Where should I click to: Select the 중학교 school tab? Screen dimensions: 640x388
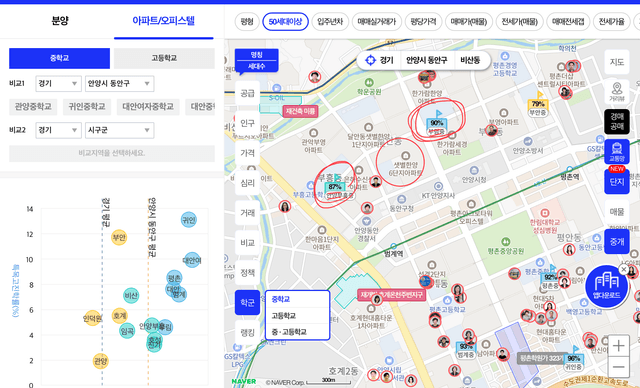tap(60, 58)
